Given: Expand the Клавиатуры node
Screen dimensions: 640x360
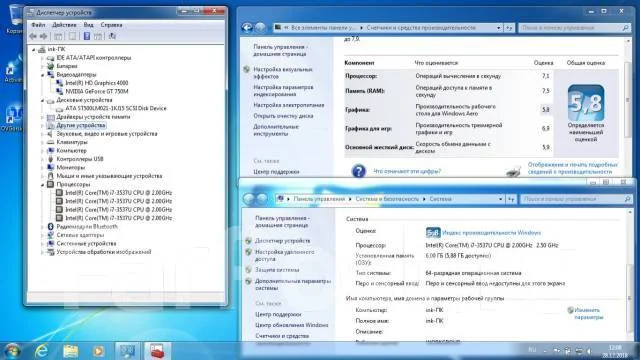Looking at the screenshot, I should tap(42, 142).
